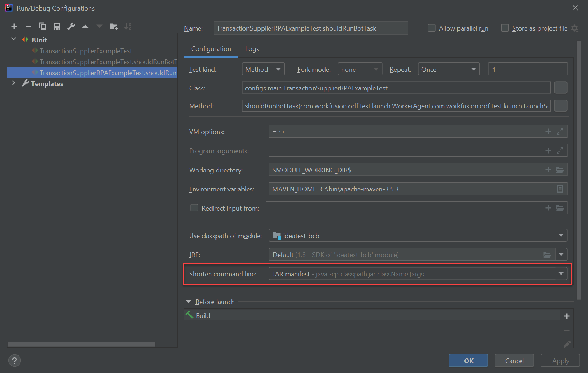Click the horizontal scrollbar under the configuration tree

click(82, 345)
